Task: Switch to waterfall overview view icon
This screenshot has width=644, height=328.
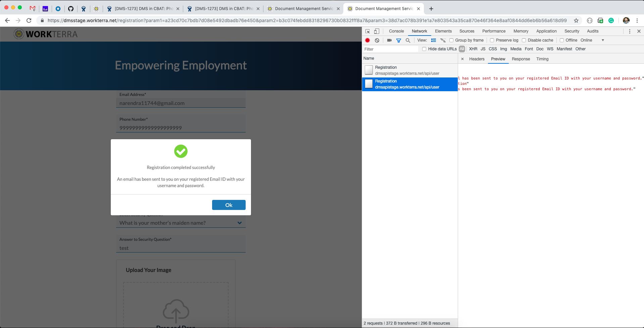Action: pos(443,40)
